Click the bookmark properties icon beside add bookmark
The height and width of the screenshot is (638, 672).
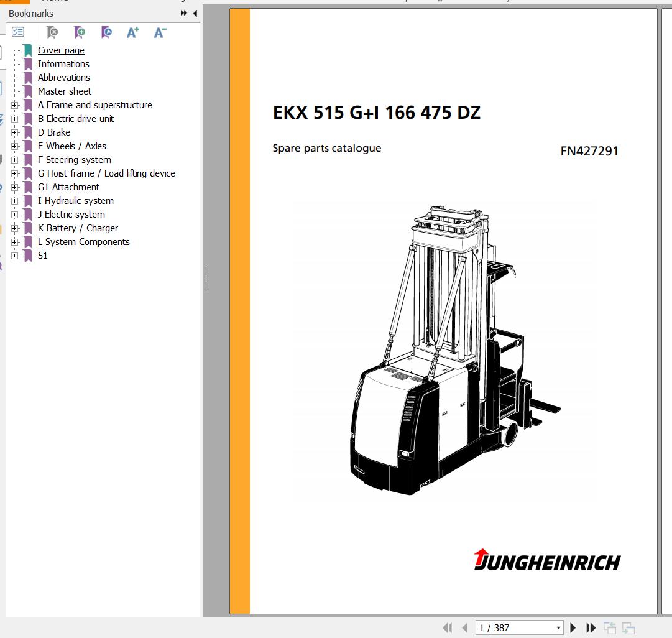coord(106,32)
